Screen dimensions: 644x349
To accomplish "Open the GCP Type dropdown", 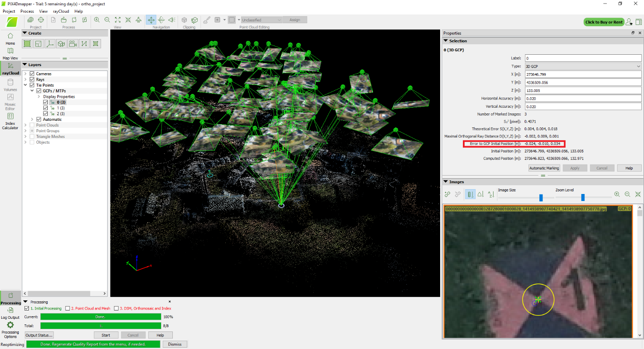I will click(583, 66).
